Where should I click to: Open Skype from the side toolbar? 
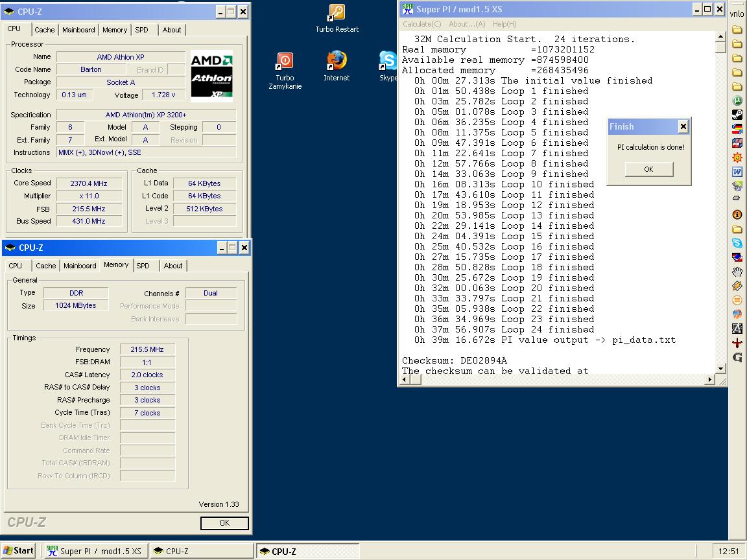point(737,243)
